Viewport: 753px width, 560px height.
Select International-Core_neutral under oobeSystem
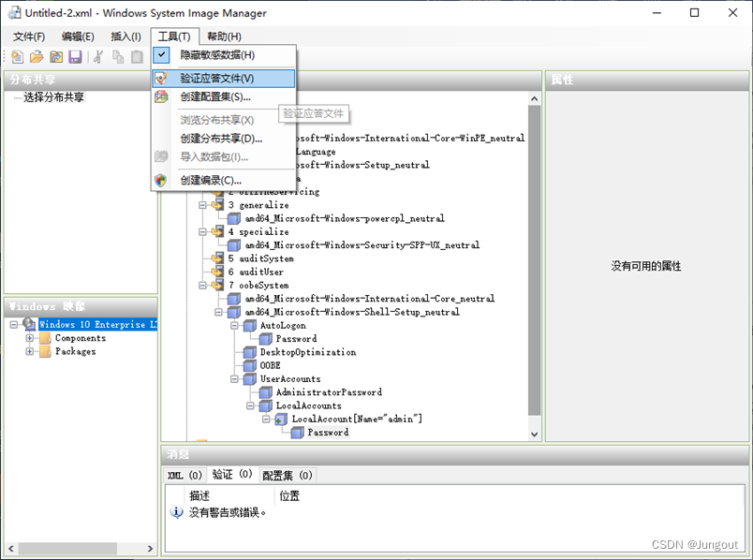[369, 299]
